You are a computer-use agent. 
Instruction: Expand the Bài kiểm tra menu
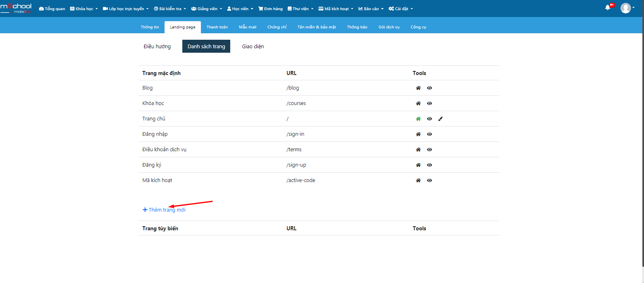170,9
